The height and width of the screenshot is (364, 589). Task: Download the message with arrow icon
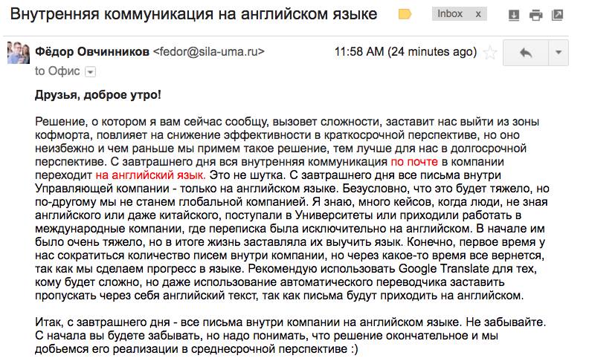tap(513, 15)
